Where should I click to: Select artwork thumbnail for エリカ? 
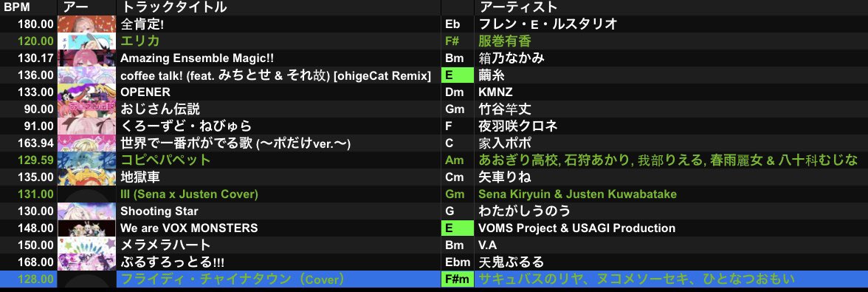pos(86,41)
